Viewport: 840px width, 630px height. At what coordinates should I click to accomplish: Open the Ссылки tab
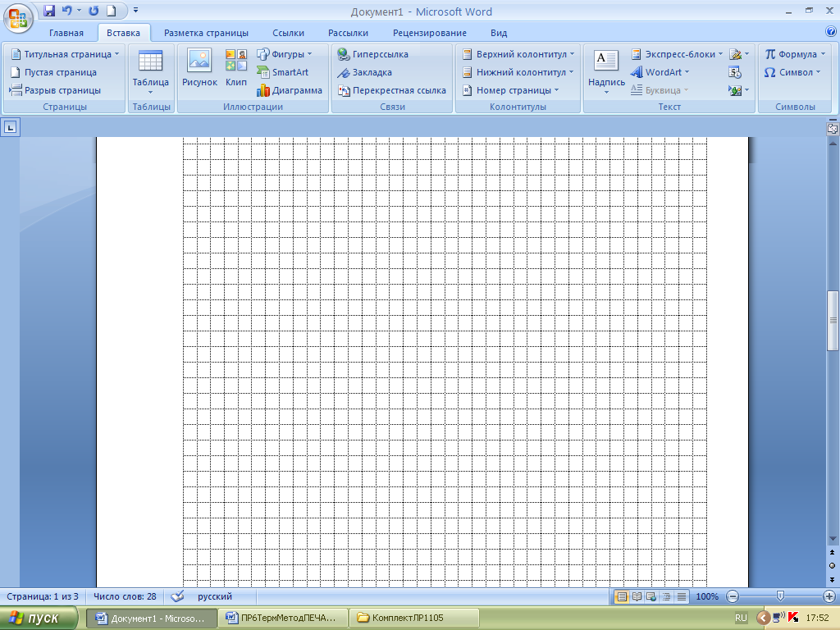[x=288, y=33]
